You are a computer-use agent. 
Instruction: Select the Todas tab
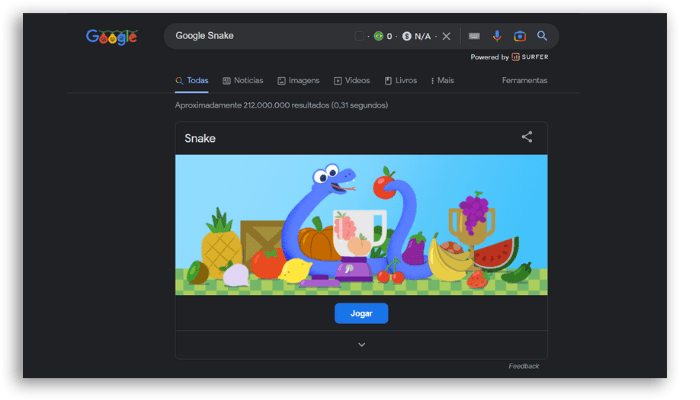[x=192, y=80]
